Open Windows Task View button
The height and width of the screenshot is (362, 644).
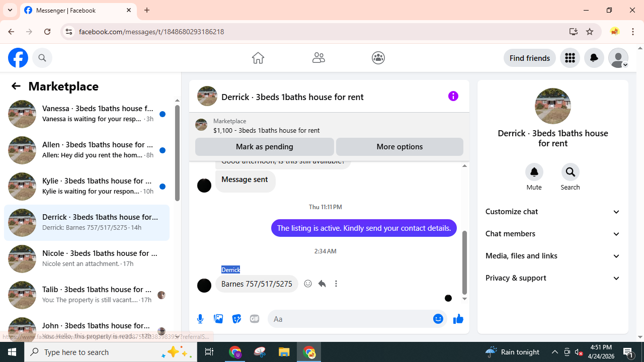(209, 352)
